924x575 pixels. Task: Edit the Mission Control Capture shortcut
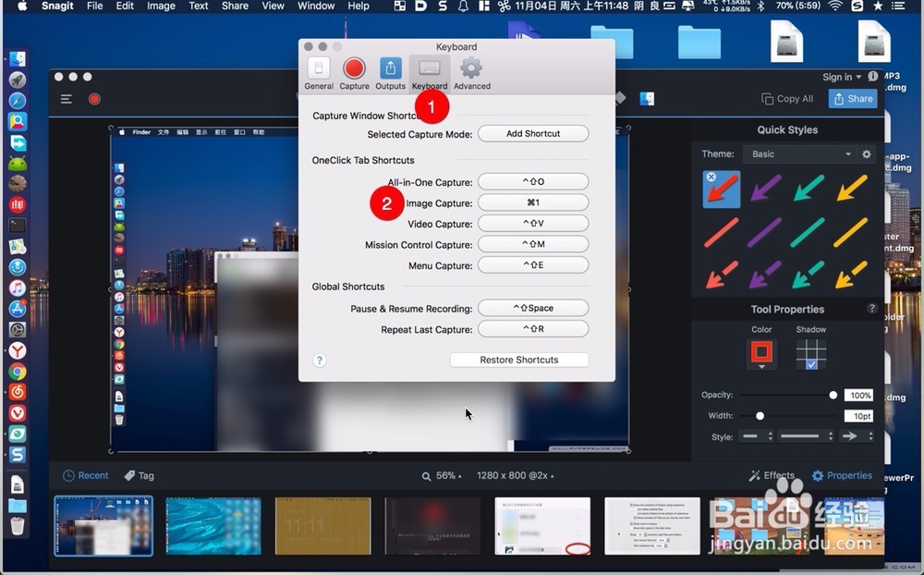tap(533, 244)
